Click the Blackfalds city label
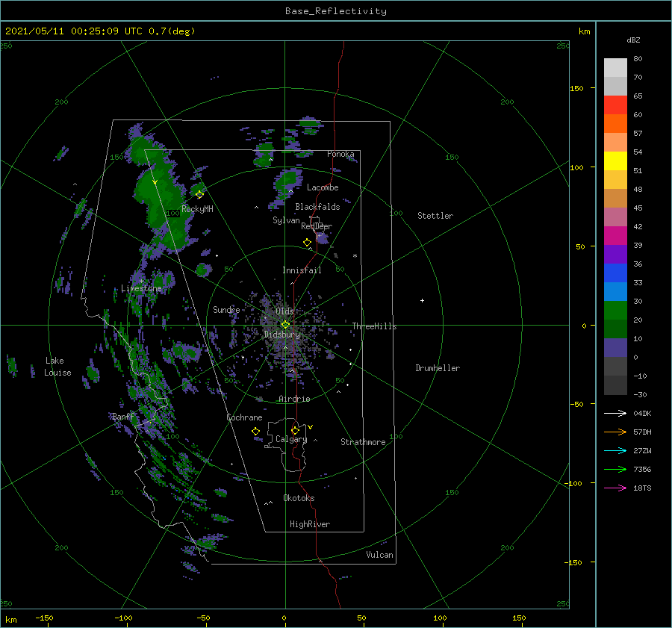The height and width of the screenshot is (628, 672). (x=317, y=207)
